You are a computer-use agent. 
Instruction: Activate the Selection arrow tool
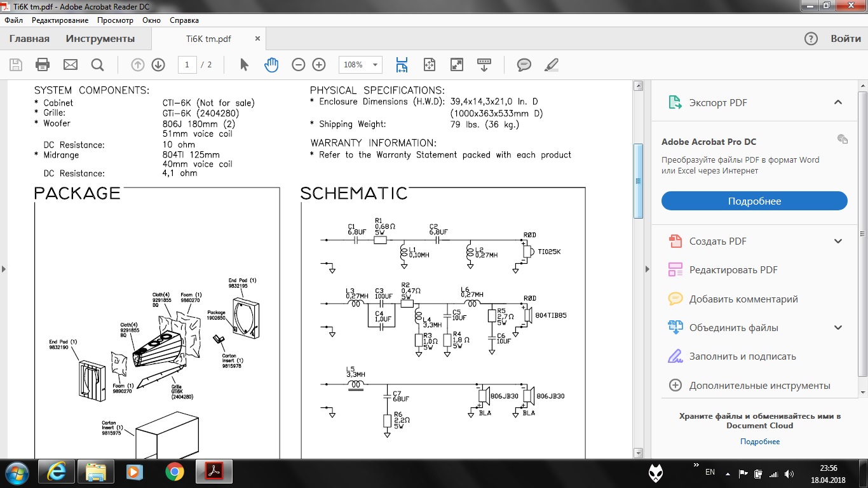click(244, 64)
